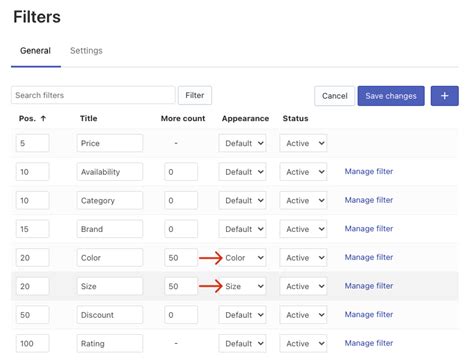Image resolution: width=474 pixels, height=364 pixels.
Task: Open Appearance dropdown for Brand row
Action: point(242,229)
